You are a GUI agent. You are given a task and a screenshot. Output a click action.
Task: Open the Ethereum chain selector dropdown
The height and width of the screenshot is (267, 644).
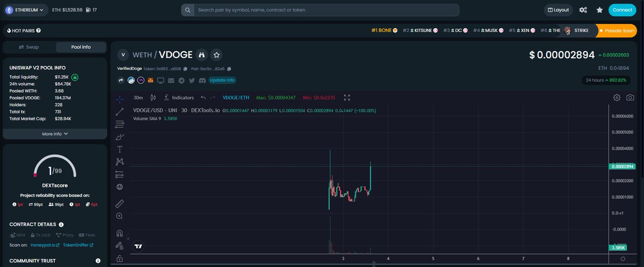[x=25, y=10]
